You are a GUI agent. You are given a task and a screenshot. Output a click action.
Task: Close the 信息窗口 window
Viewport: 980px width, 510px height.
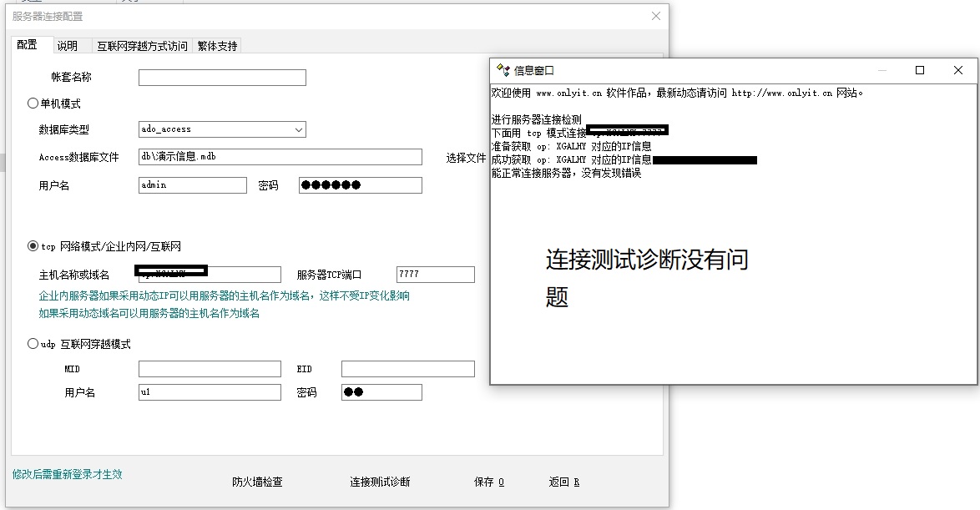(957, 71)
